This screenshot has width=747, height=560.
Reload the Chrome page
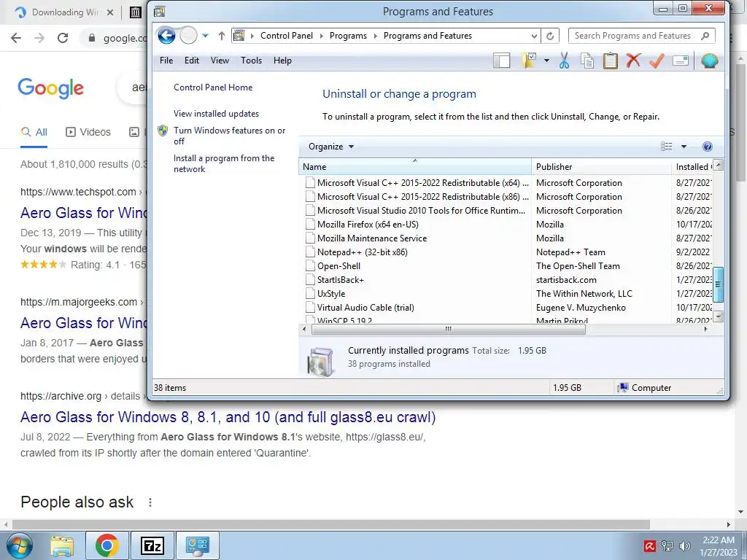[63, 38]
